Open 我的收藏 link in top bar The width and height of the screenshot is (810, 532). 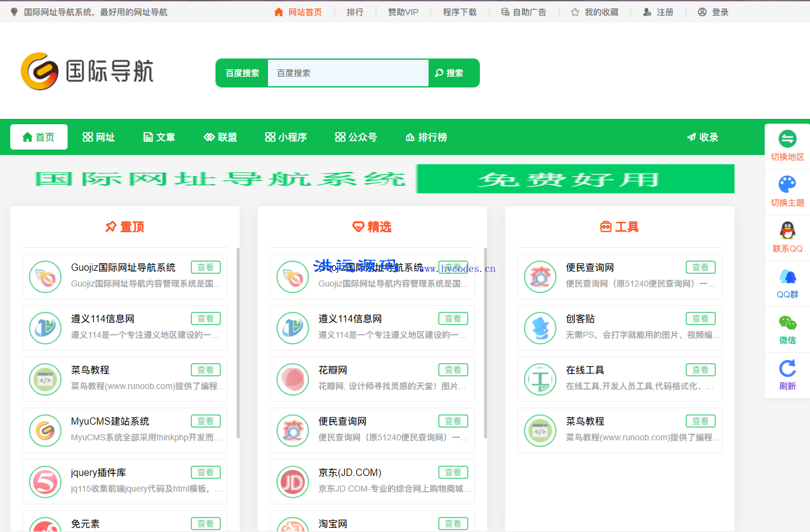click(x=595, y=12)
